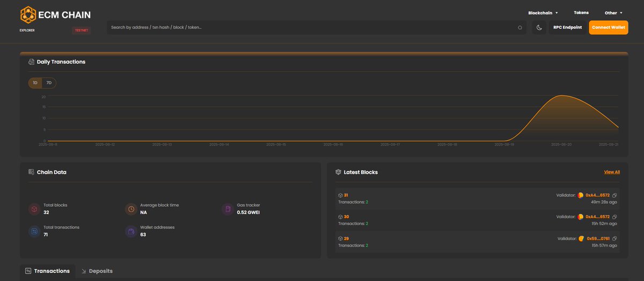Click the Total transactions icon
This screenshot has width=644, height=281.
(x=34, y=231)
